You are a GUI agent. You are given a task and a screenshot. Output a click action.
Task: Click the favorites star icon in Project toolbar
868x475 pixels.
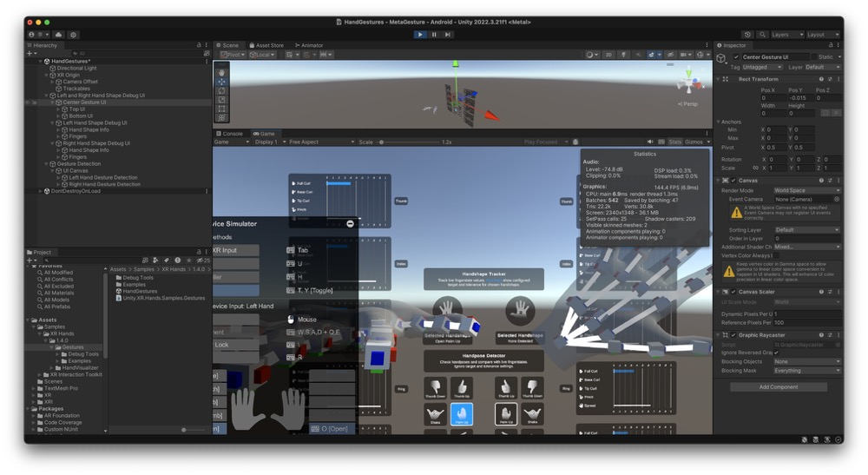click(x=189, y=261)
